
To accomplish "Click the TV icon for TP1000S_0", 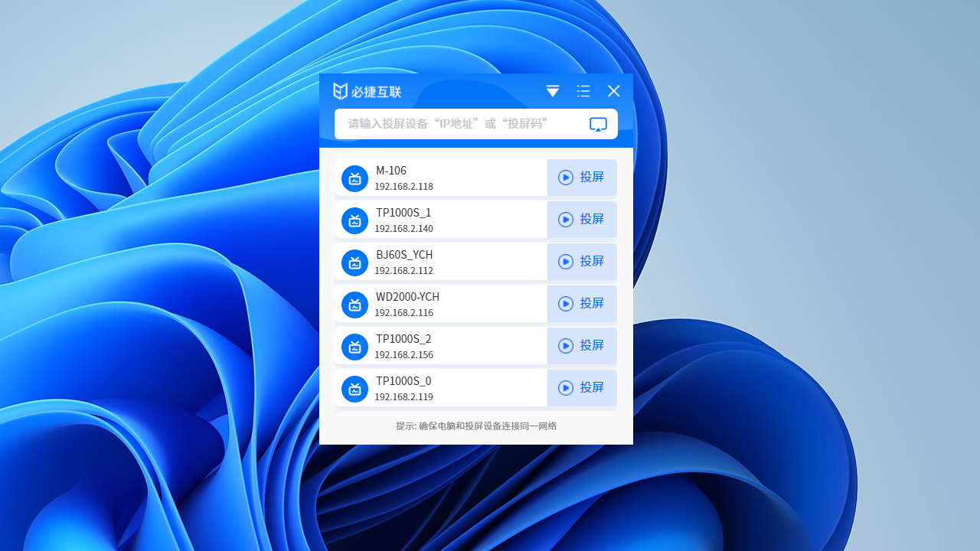I will [354, 389].
